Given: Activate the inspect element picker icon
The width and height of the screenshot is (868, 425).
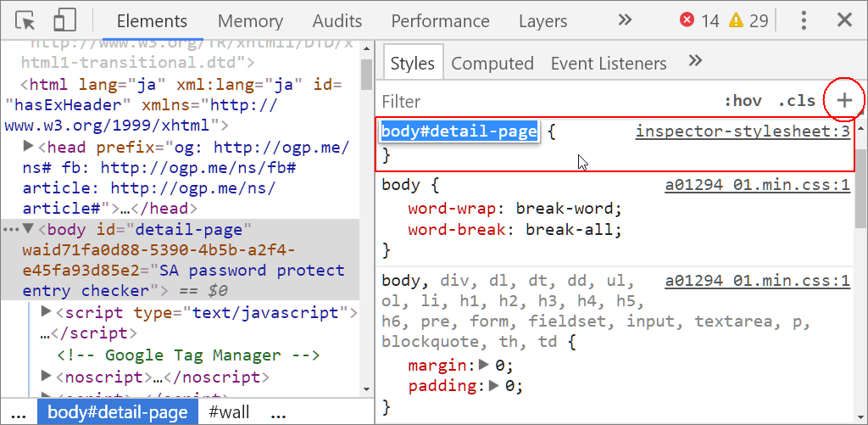Looking at the screenshot, I should 25,21.
